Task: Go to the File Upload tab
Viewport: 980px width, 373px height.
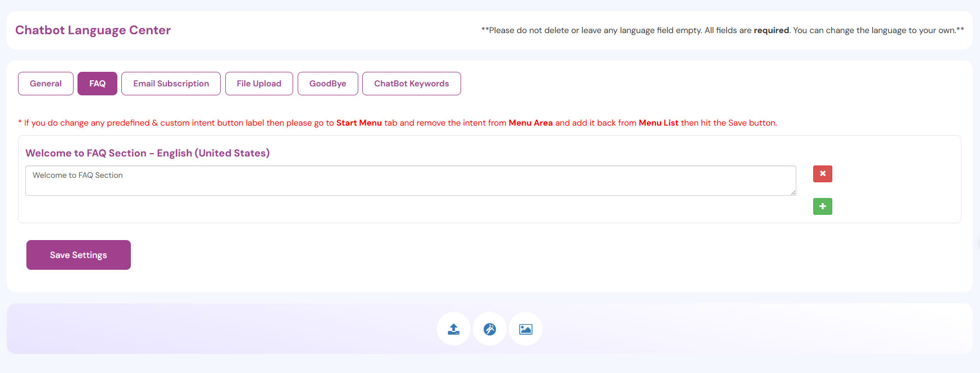Action: [259, 84]
